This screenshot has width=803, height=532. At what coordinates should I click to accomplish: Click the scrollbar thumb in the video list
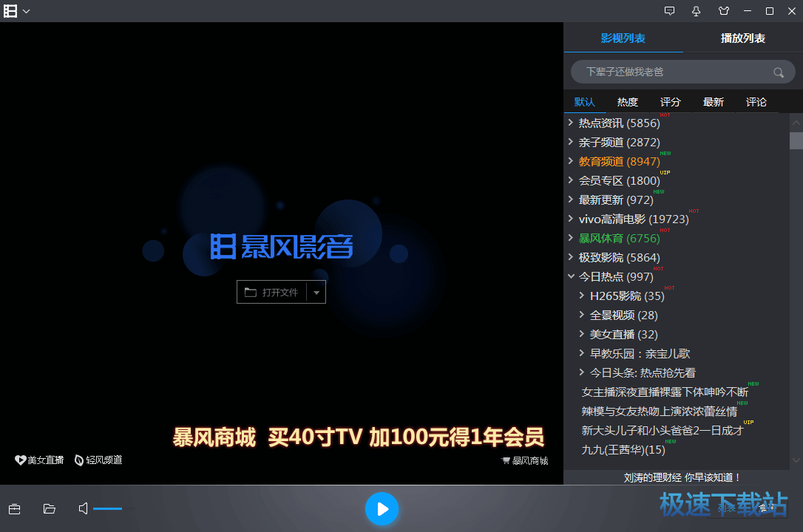point(796,140)
